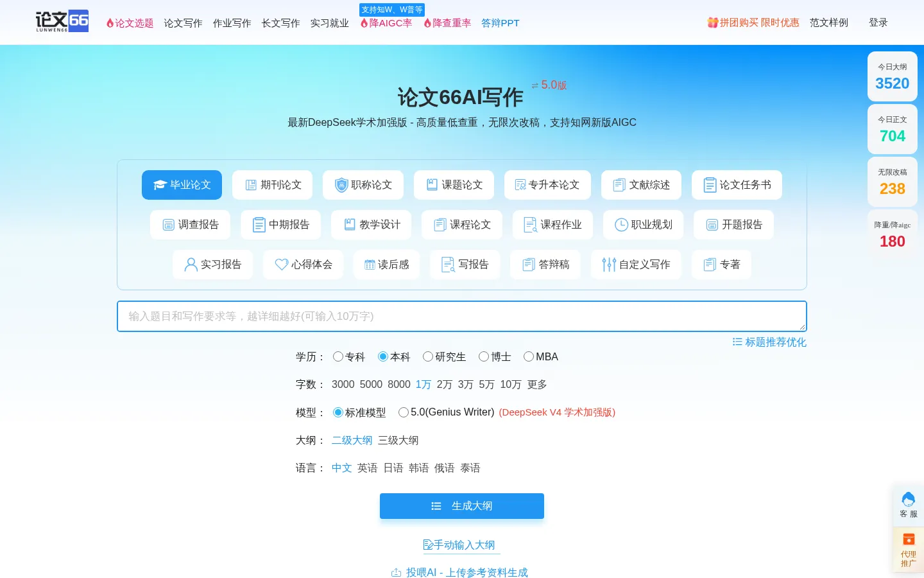Select the 实习报告 category
Image resolution: width=924 pixels, height=578 pixels.
point(212,265)
